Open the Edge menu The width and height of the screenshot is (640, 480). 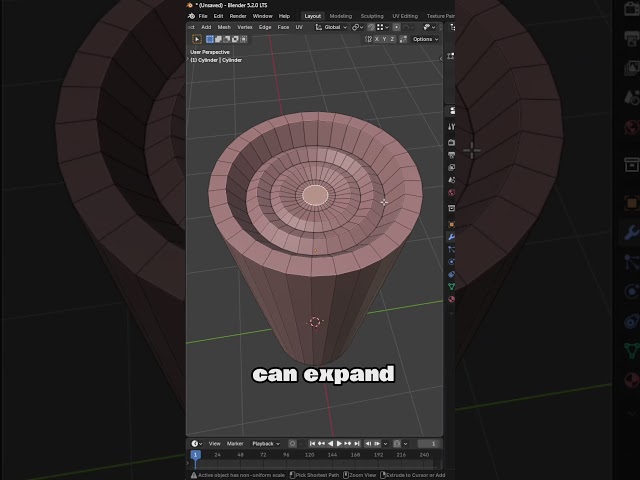265,27
